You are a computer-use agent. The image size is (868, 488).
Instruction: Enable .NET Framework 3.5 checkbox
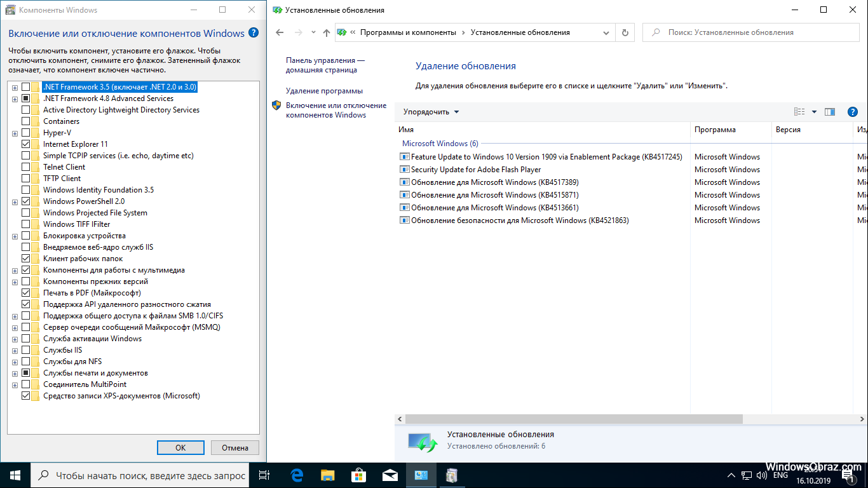point(25,87)
